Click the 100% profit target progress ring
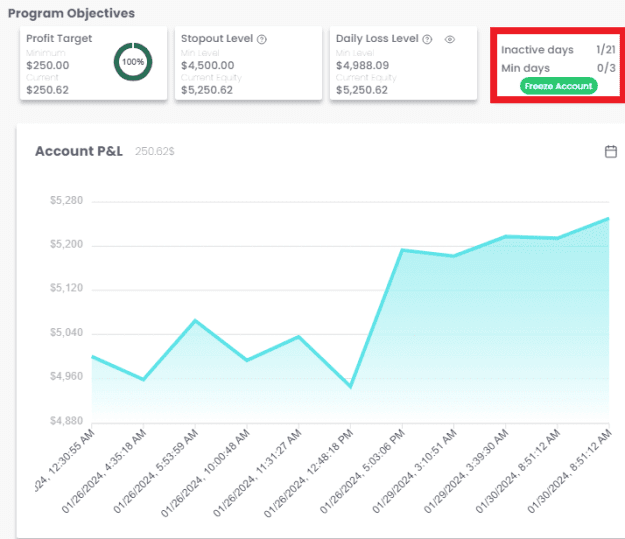 pyautogui.click(x=133, y=62)
